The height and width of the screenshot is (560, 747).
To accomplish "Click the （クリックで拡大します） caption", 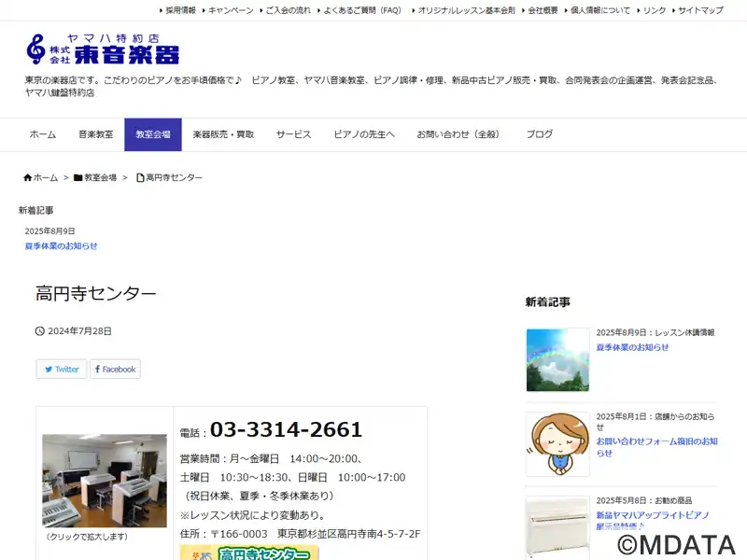I will [87, 537].
